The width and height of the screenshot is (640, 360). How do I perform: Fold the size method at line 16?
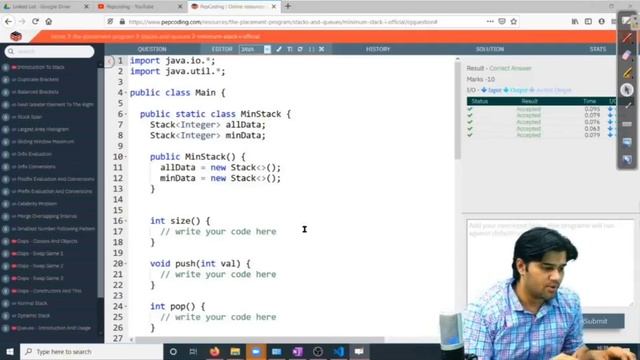[x=126, y=221]
